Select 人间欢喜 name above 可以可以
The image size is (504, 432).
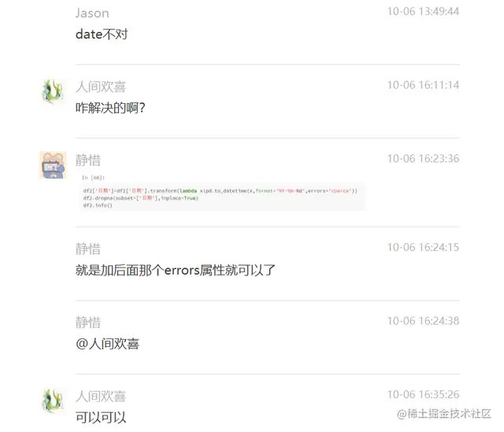[101, 396]
